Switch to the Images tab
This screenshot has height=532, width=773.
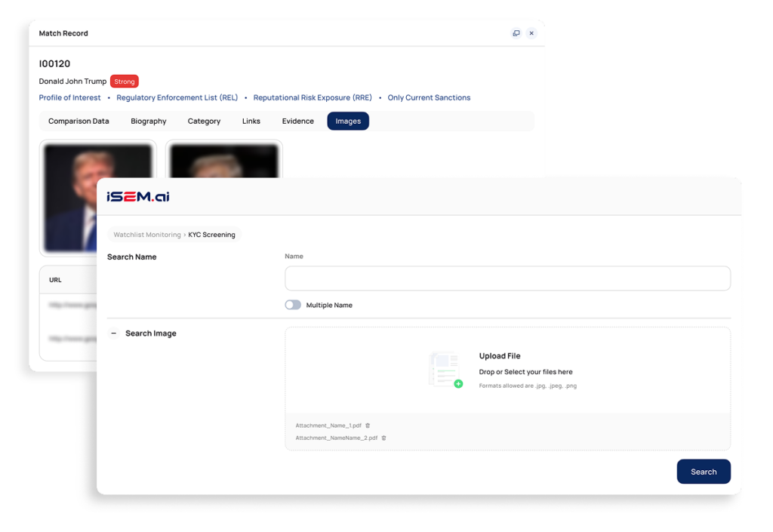[347, 121]
